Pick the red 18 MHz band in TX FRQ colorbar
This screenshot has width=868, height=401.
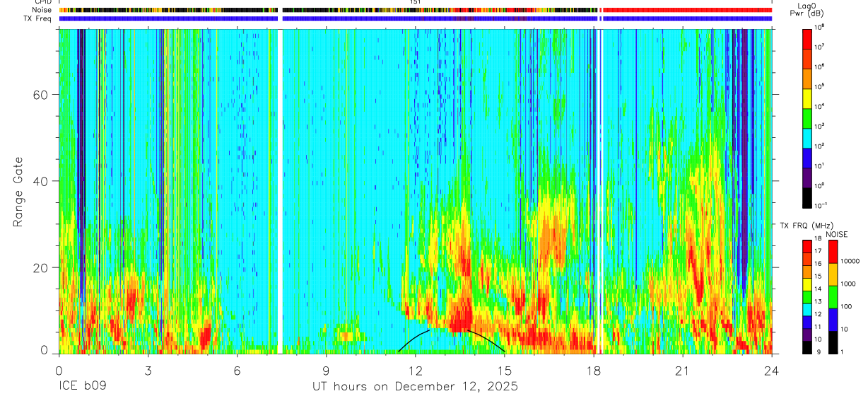808,246
